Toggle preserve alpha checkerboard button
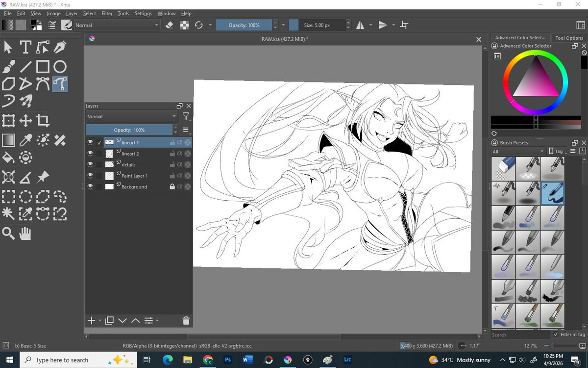Viewport: 588px width, 368px height. pos(184,25)
